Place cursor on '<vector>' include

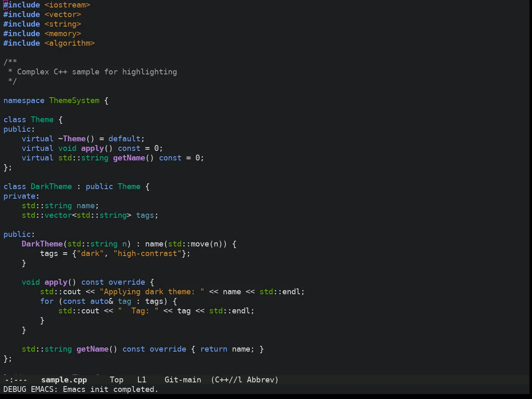[63, 15]
